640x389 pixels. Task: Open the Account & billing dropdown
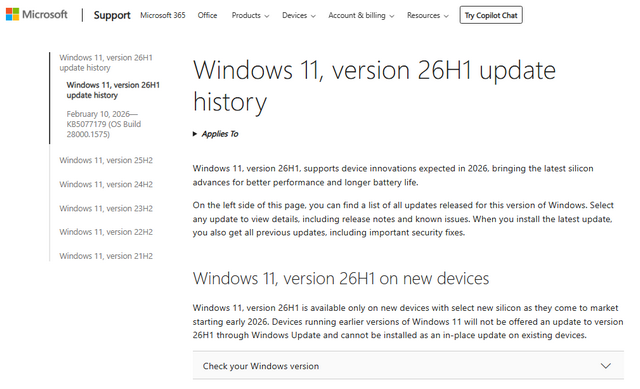(x=361, y=16)
